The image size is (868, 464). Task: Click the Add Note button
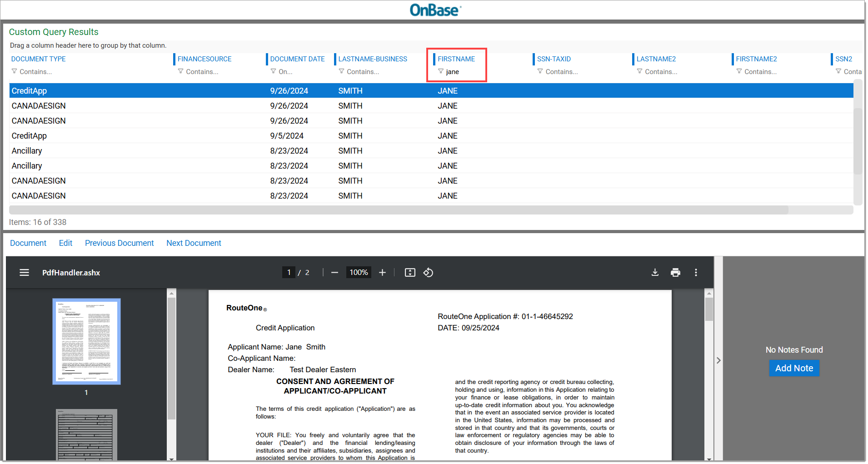[794, 368]
